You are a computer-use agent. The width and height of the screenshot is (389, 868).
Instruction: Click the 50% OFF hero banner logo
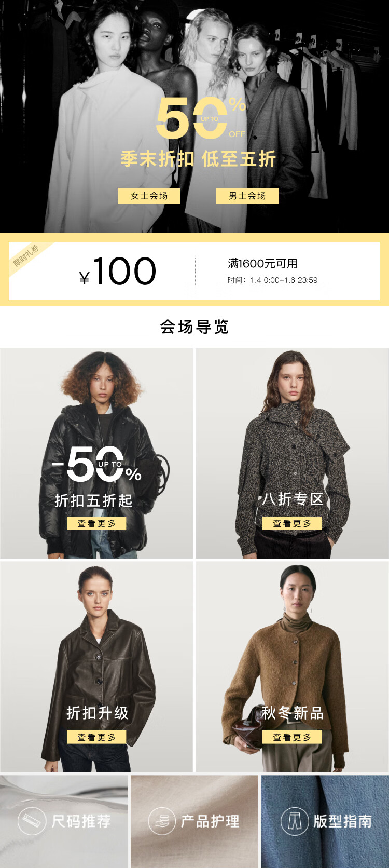201,118
